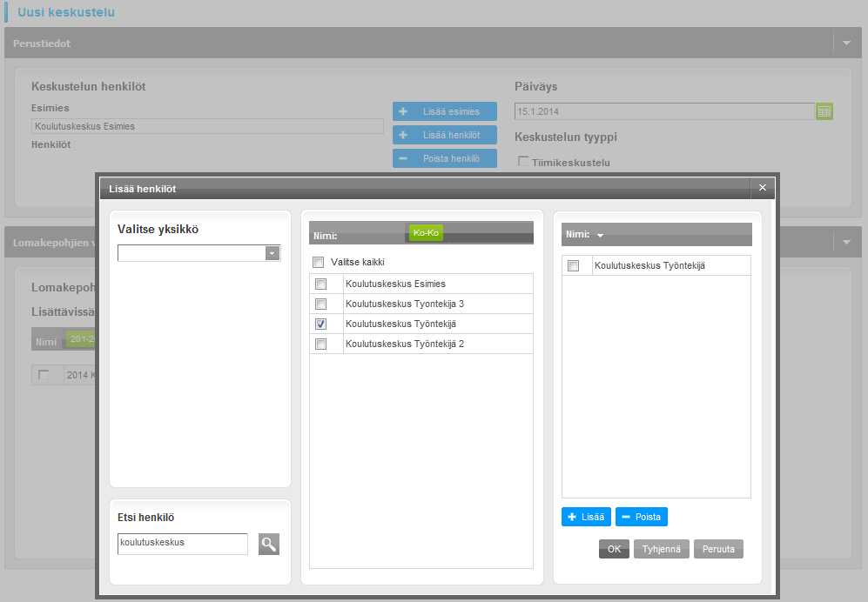Tick checkbox for Koulutuskeskus Esimies in list

point(320,284)
